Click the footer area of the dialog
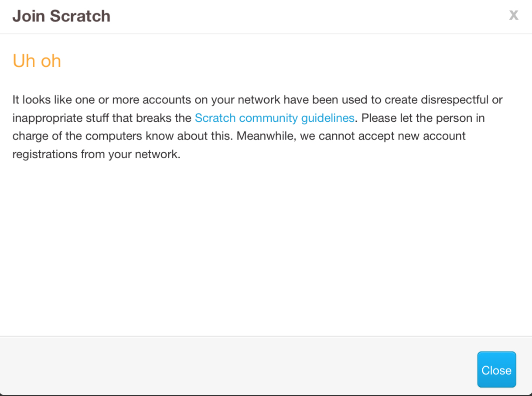The image size is (532, 396). coord(218,369)
